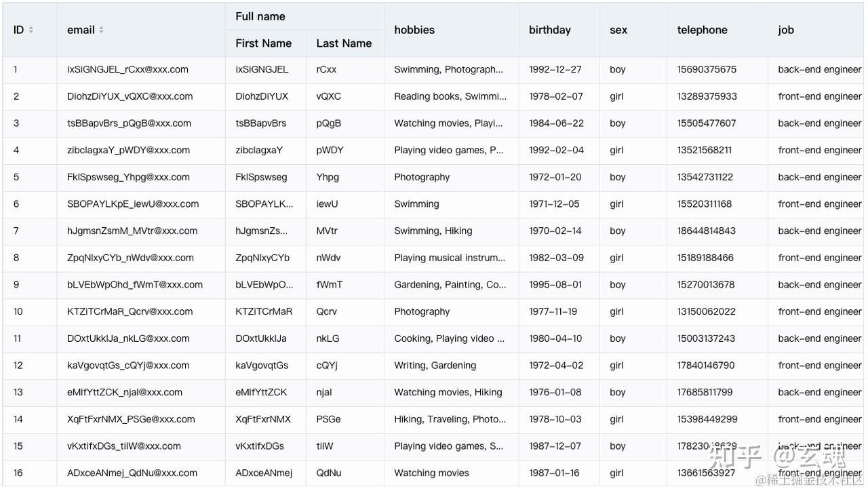
Task: Click the birthday column header
Action: [550, 30]
